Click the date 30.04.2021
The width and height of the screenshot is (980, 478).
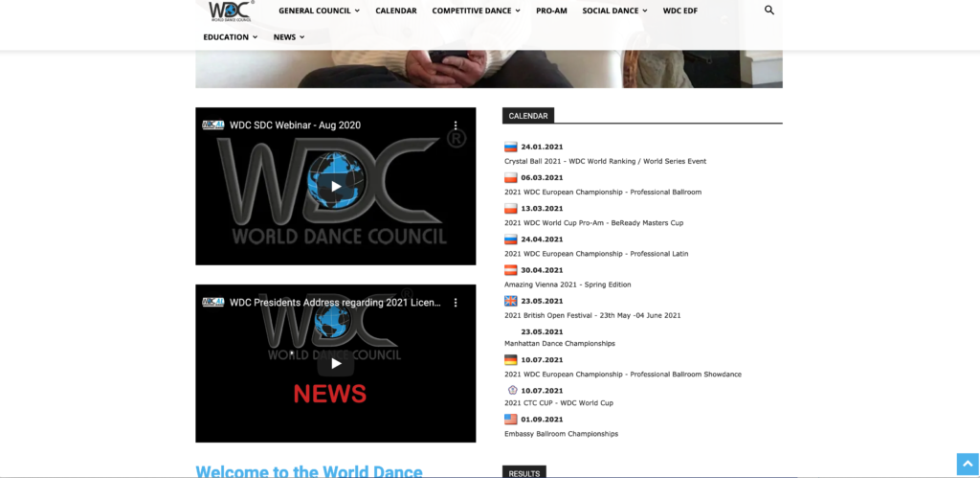(542, 270)
